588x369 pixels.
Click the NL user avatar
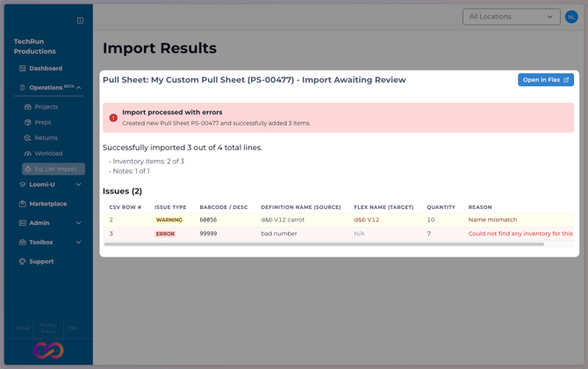coord(571,17)
